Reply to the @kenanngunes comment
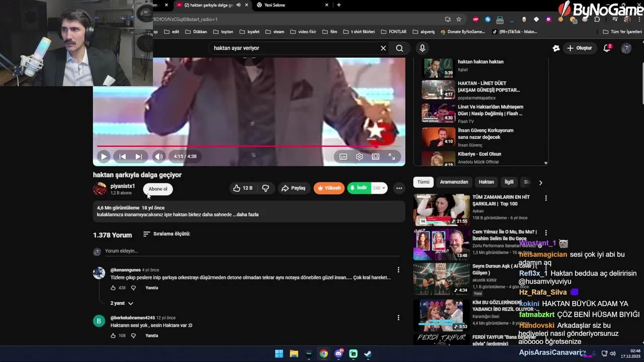The image size is (644, 362). 151,288
